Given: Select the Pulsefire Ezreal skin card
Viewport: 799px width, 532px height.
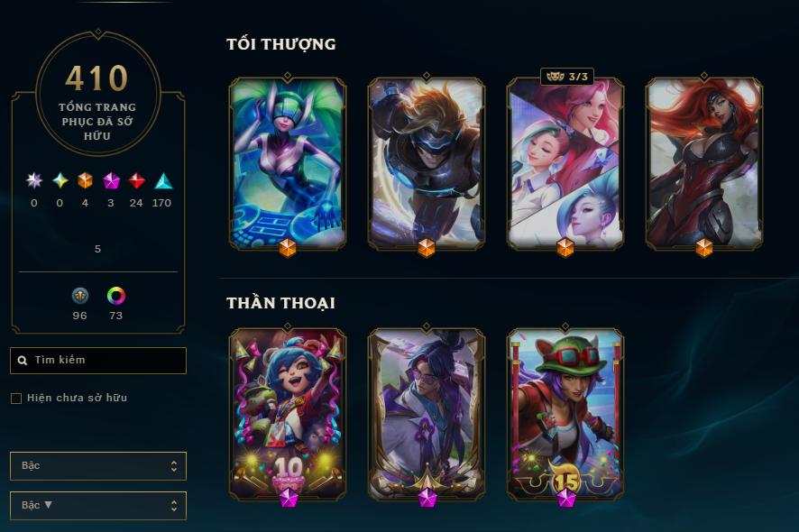Looking at the screenshot, I should point(427,163).
